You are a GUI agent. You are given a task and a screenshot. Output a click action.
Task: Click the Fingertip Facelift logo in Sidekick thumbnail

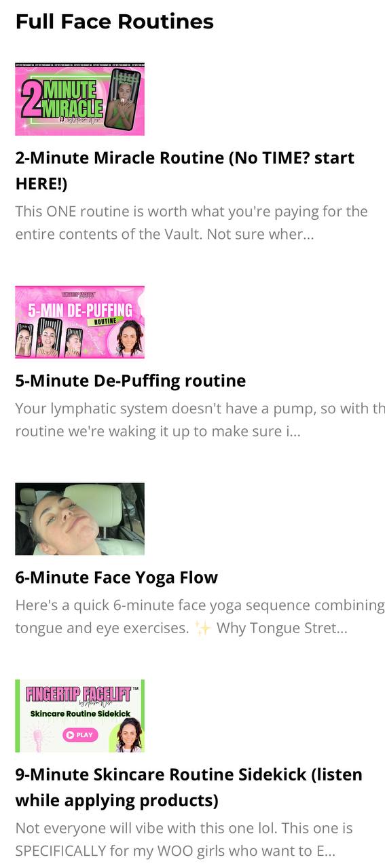click(80, 695)
